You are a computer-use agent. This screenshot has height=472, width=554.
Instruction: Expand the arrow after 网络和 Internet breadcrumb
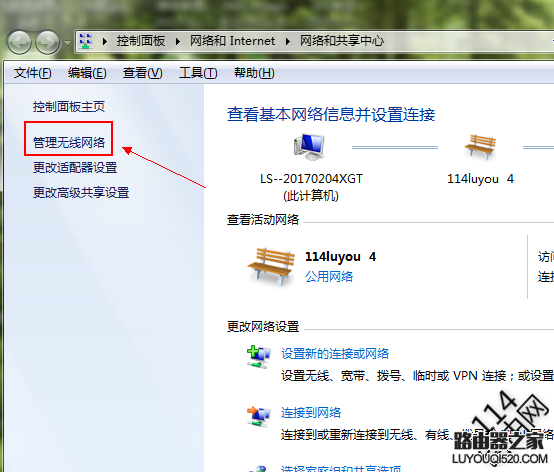(288, 42)
